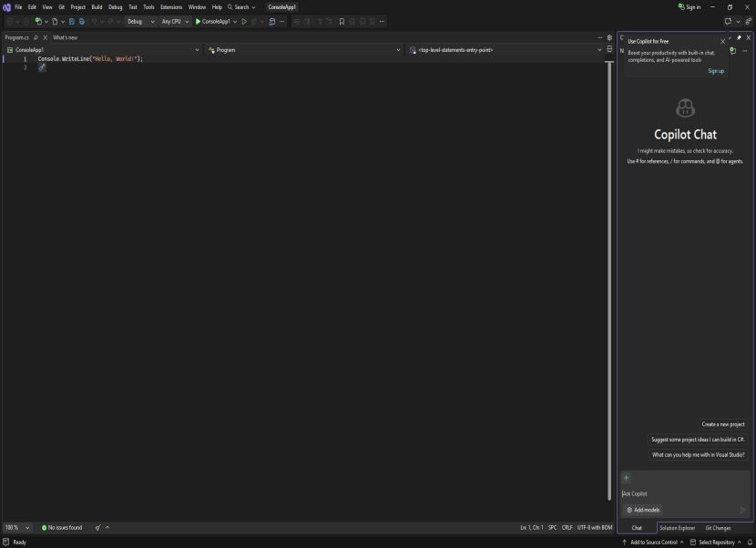
Task: Click the Sign up link
Action: 716,71
